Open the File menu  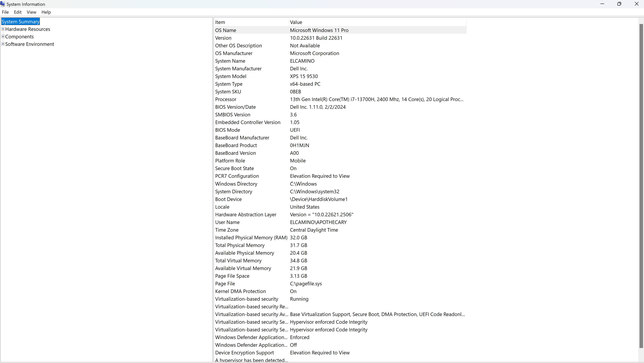5,12
